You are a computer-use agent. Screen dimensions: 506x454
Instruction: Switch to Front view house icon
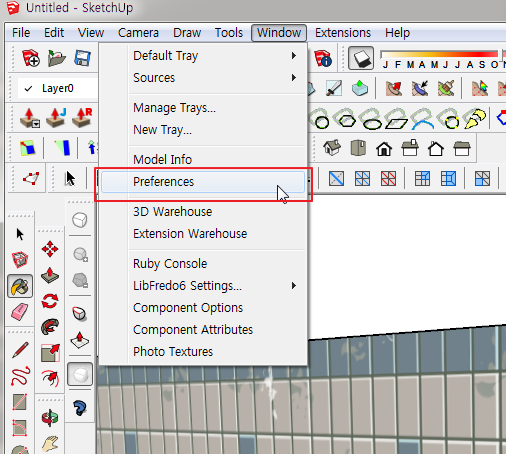[x=384, y=149]
